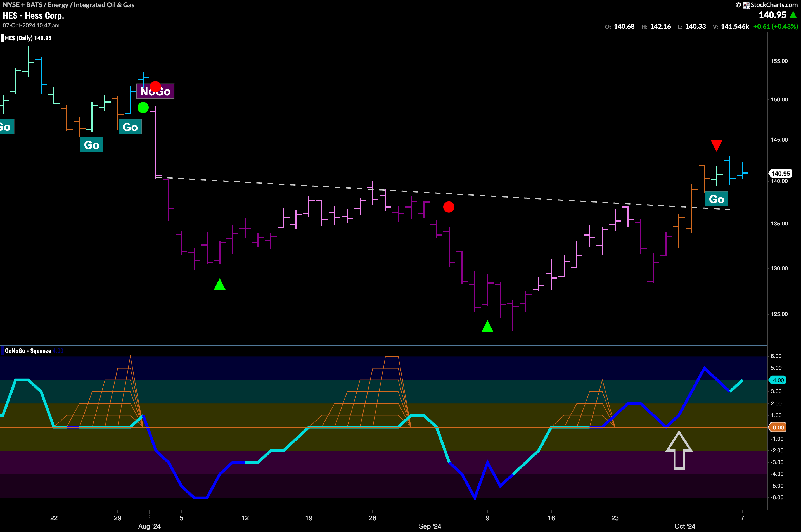Click the Volume value 141.546k
The image size is (801, 532).
735,27
